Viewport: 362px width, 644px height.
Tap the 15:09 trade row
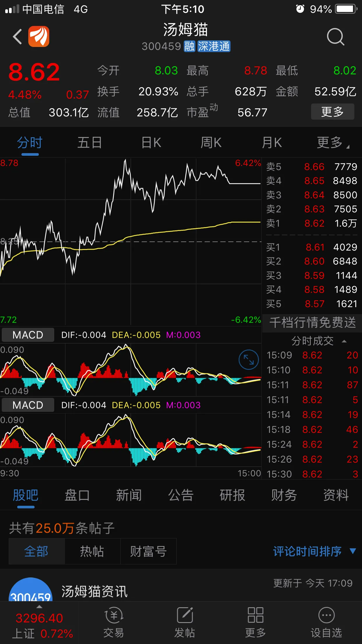(312, 355)
